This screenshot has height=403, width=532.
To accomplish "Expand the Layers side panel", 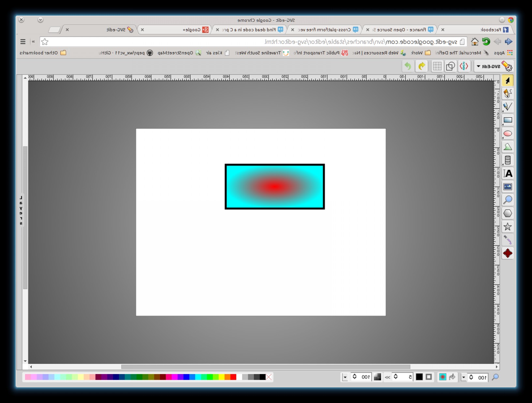I will coord(21,210).
